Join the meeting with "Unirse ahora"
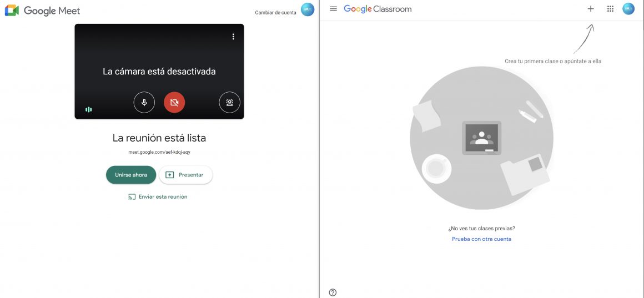Screen dimensions: 644x298 131,175
